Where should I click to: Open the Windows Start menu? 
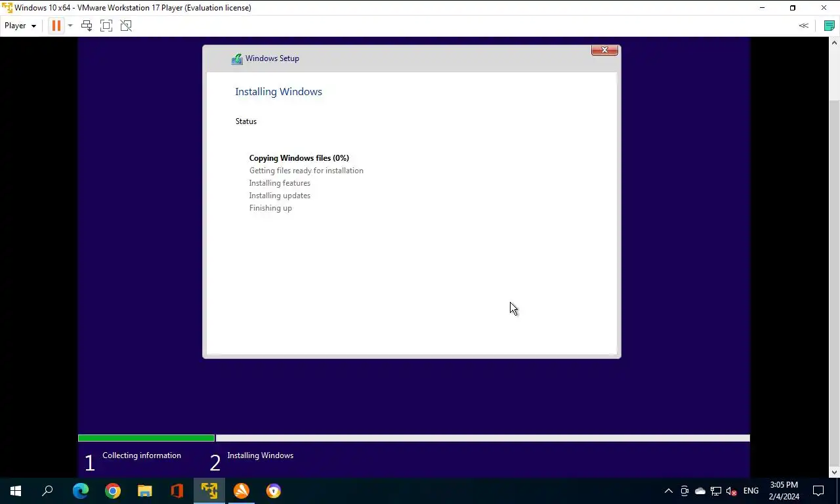(x=16, y=491)
